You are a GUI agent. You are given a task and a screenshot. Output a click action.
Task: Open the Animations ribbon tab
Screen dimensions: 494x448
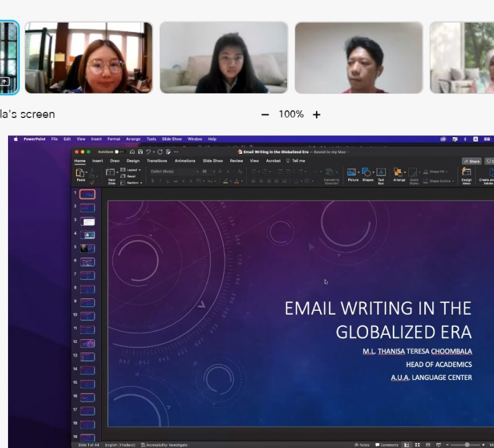point(185,161)
